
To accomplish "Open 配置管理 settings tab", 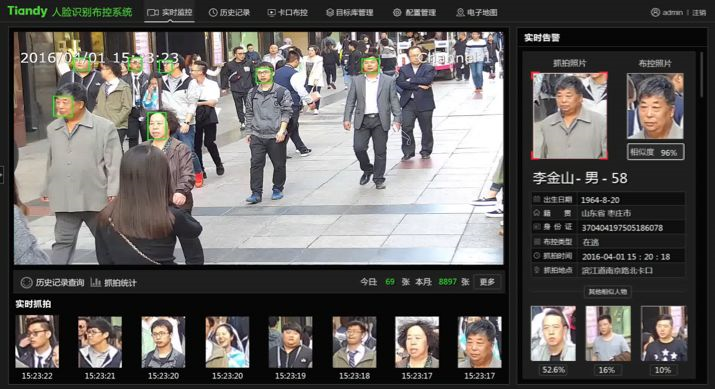I will [x=414, y=12].
